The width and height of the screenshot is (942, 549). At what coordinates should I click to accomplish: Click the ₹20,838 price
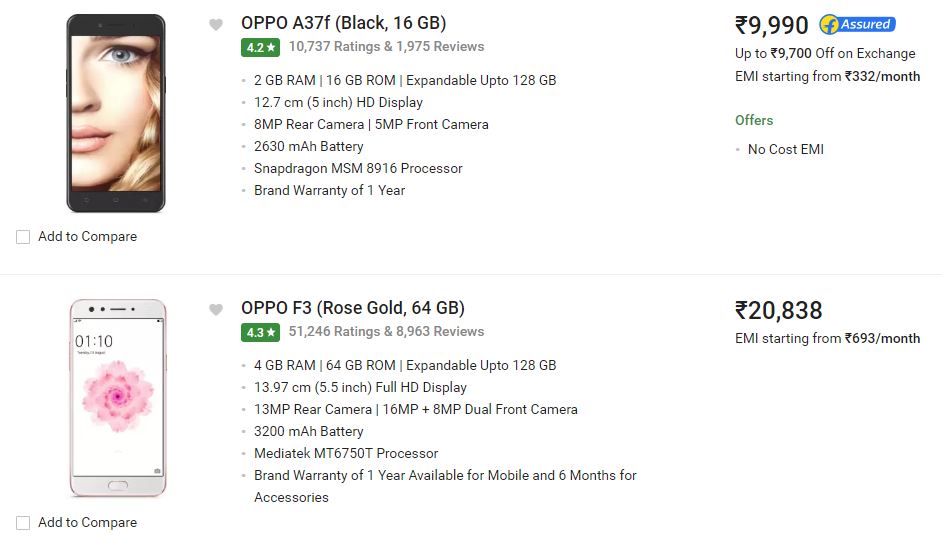coord(779,311)
